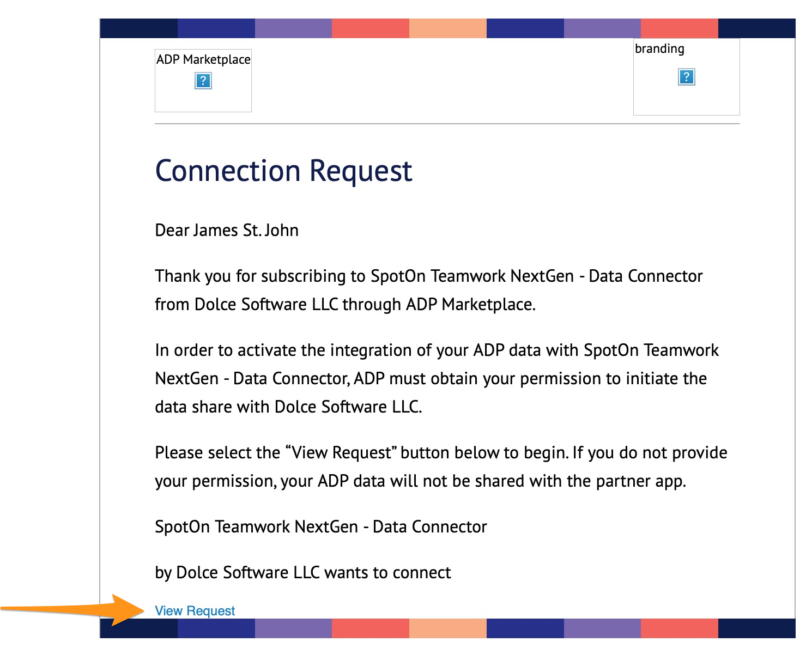Image resolution: width=812 pixels, height=654 pixels.
Task: Select the Connection Request heading
Action: (283, 171)
